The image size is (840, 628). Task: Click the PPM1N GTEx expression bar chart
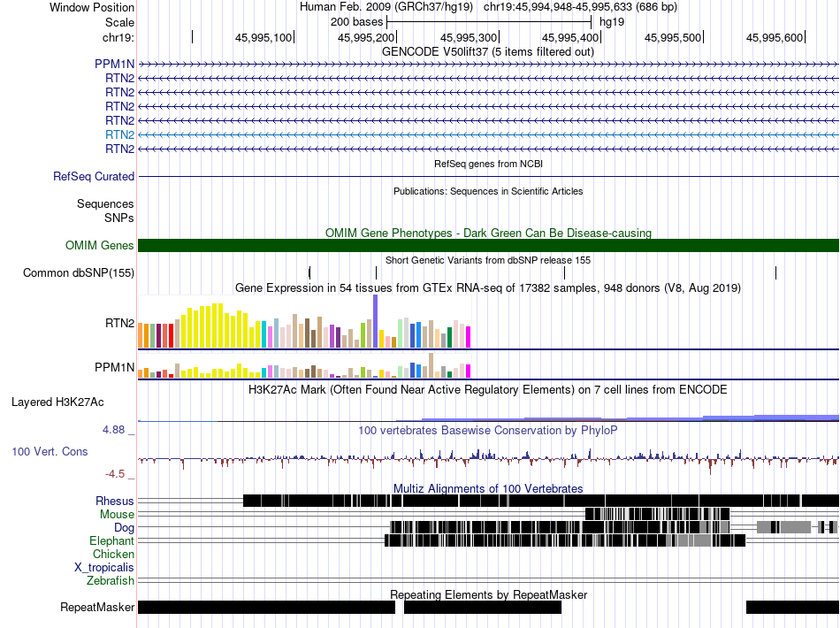pyautogui.click(x=304, y=365)
